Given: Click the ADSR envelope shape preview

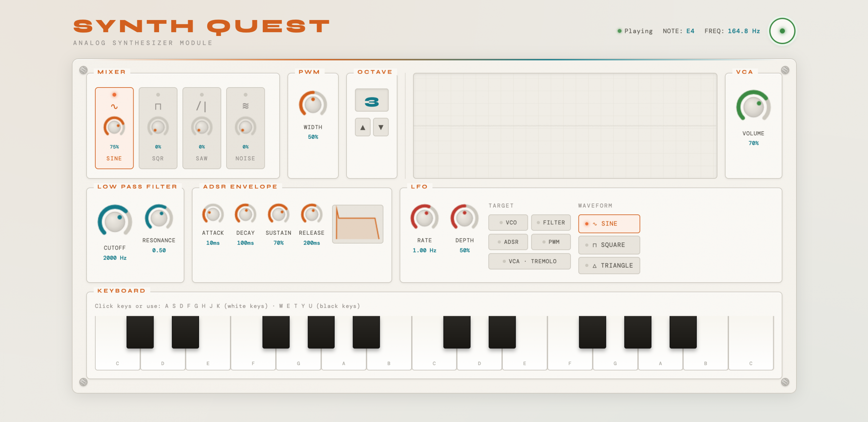Looking at the screenshot, I should 358,224.
